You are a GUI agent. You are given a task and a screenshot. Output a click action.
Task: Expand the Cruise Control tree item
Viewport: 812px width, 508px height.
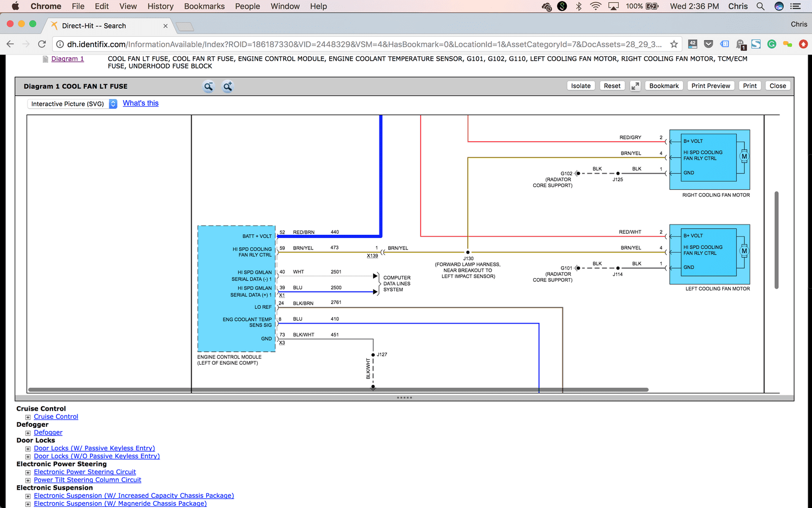28,417
